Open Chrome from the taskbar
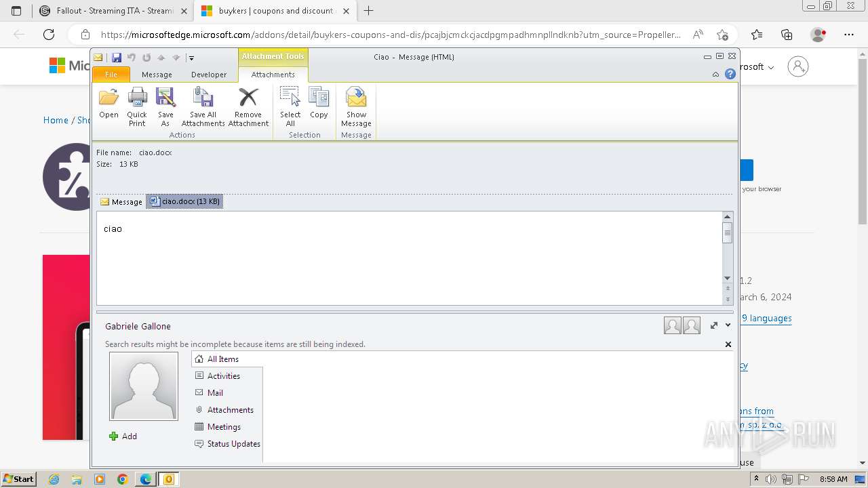This screenshot has width=868, height=488. [x=123, y=479]
